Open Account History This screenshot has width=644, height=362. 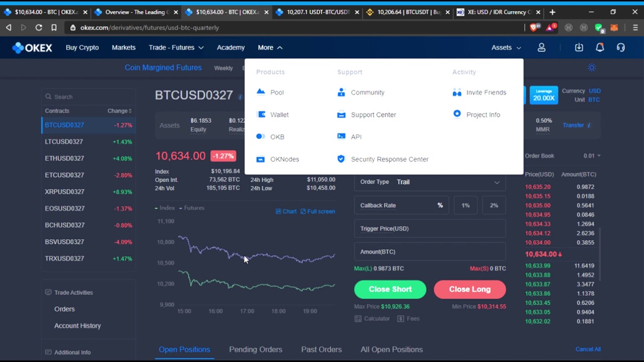(77, 326)
